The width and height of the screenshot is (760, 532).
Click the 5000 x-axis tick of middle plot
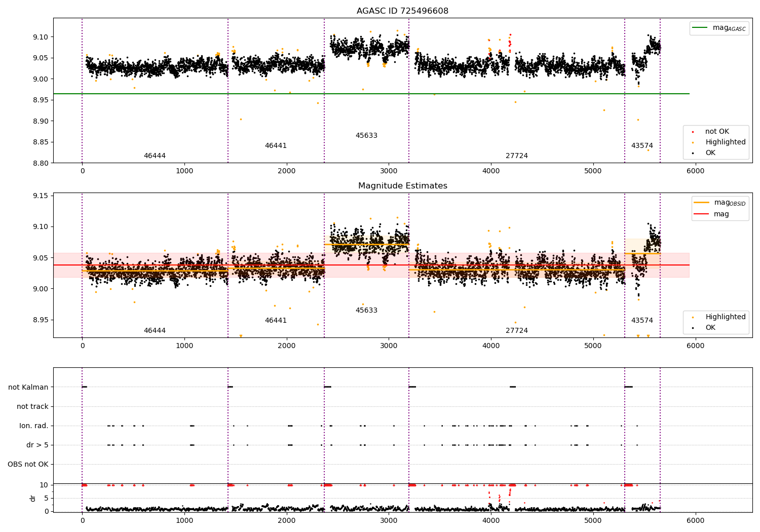click(x=593, y=346)
